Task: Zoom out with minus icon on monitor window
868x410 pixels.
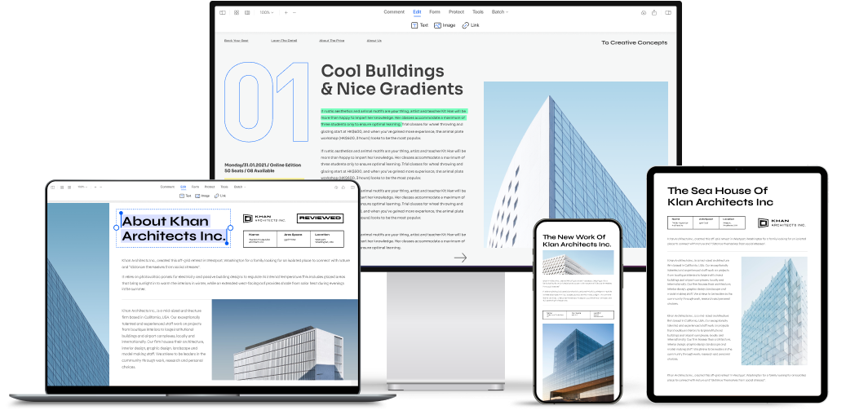Action: [294, 12]
